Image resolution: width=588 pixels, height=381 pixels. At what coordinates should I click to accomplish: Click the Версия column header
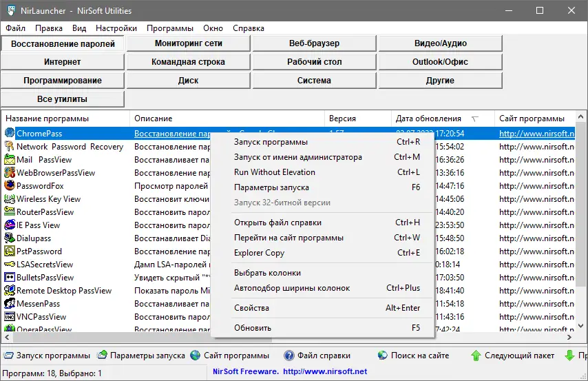coord(358,119)
